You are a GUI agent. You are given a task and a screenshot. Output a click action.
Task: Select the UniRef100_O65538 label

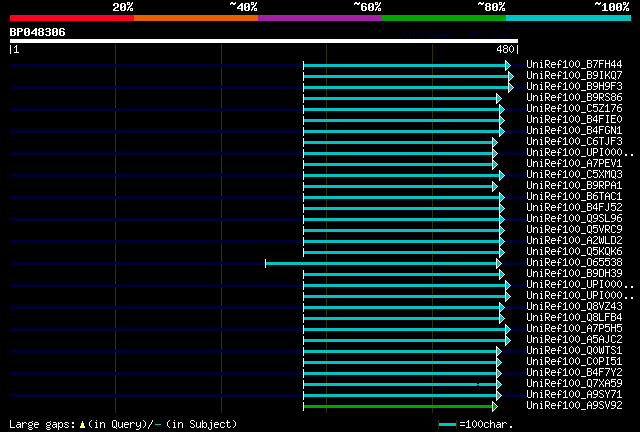[574, 263]
